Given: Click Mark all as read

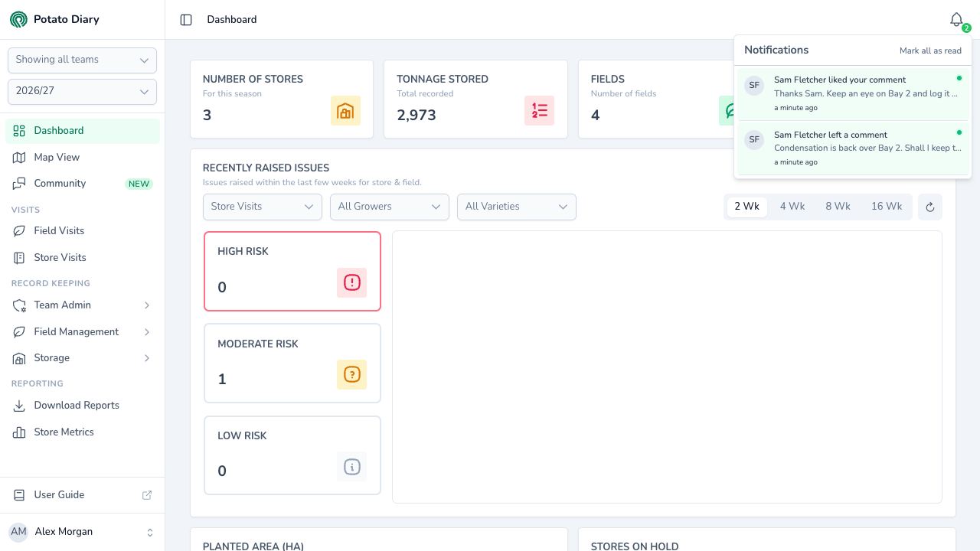Looking at the screenshot, I should (930, 51).
